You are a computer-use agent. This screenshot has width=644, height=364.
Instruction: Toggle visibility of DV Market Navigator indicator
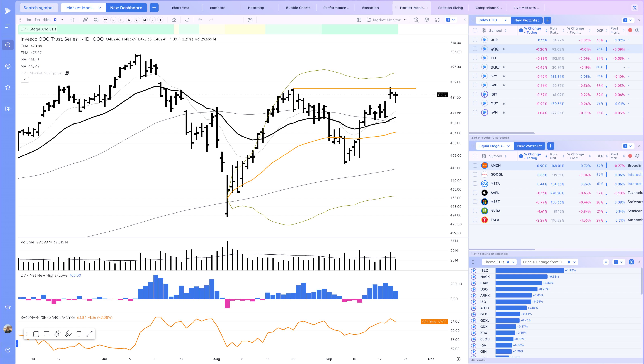(67, 73)
